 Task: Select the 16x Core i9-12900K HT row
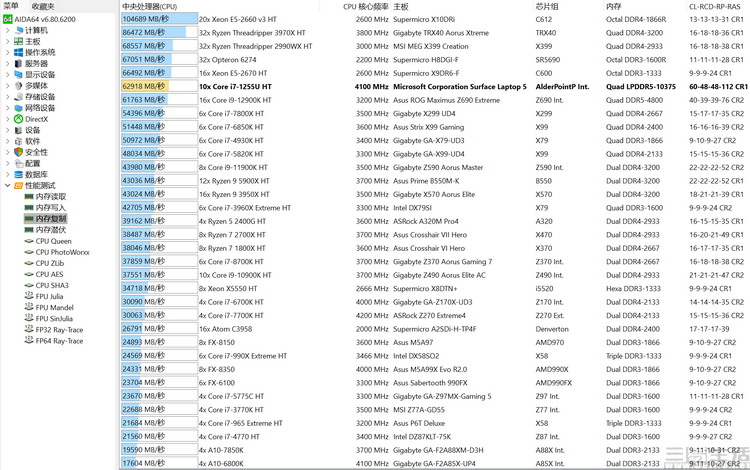[434, 100]
